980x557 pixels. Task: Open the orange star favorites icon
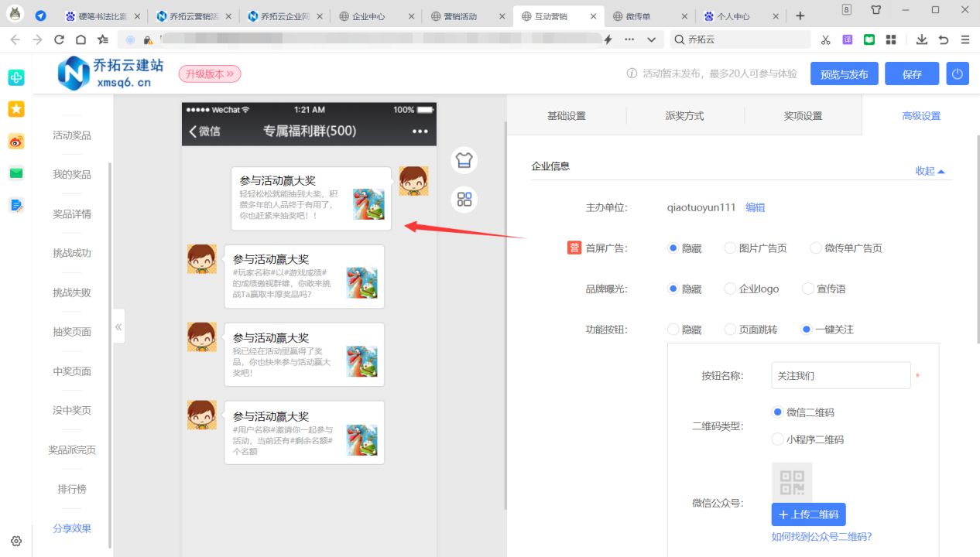tap(15, 109)
